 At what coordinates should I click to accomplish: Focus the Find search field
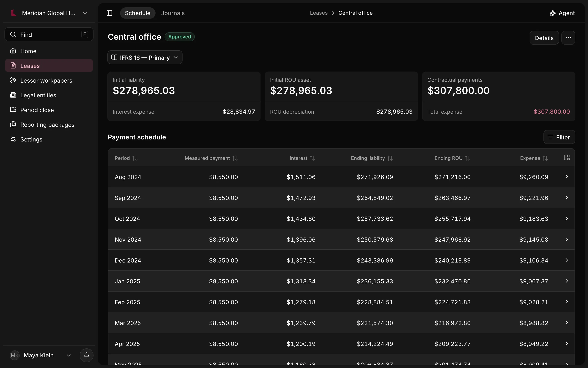[x=49, y=34]
